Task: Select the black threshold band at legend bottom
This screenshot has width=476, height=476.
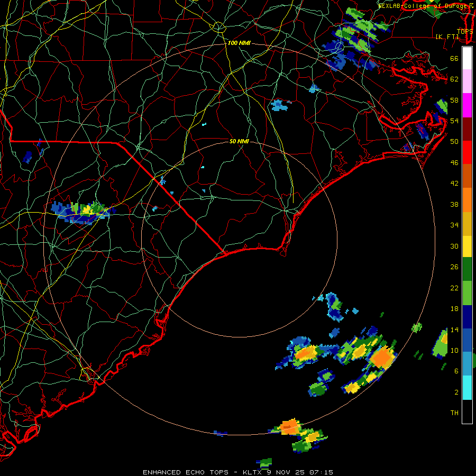Action: 467,411
